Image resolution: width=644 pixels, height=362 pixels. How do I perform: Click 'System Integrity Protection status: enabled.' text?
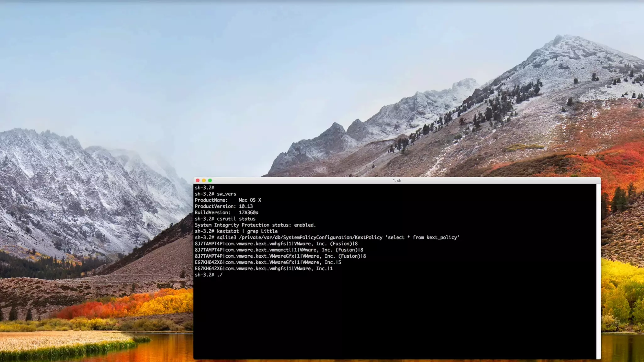coord(255,225)
